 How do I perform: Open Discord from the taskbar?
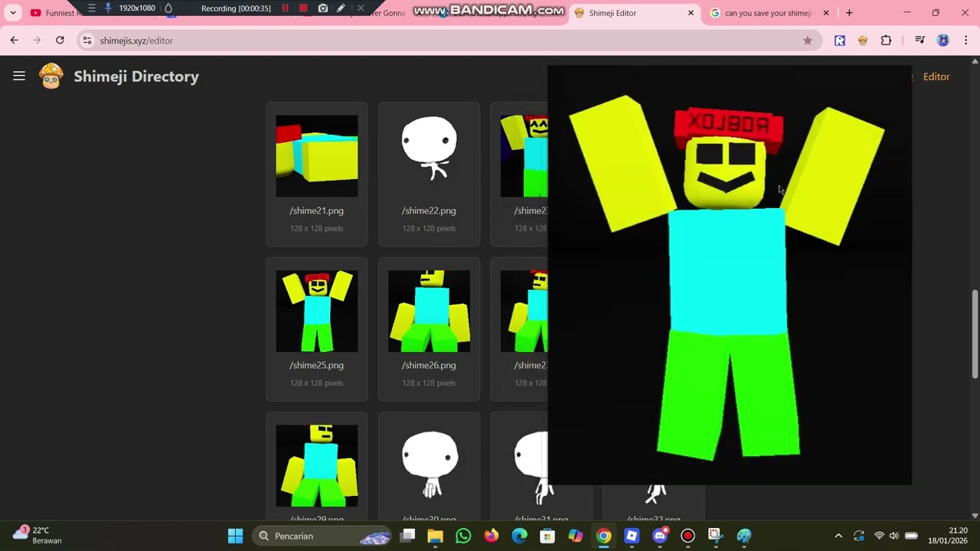pyautogui.click(x=660, y=536)
